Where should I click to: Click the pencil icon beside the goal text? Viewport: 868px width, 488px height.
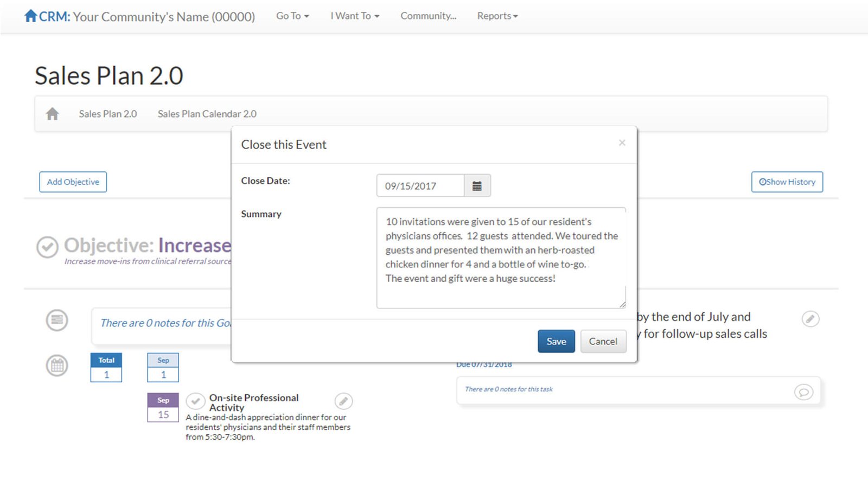click(810, 319)
